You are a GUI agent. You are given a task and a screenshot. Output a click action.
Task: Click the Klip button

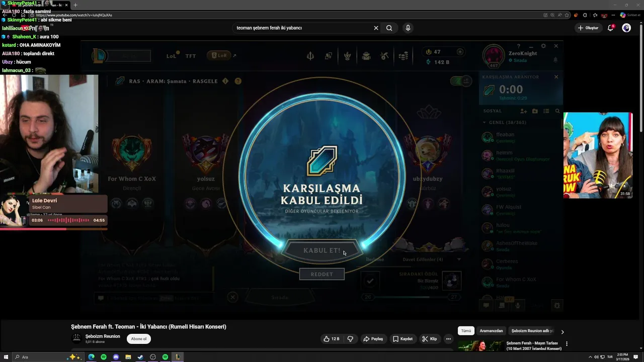(429, 339)
